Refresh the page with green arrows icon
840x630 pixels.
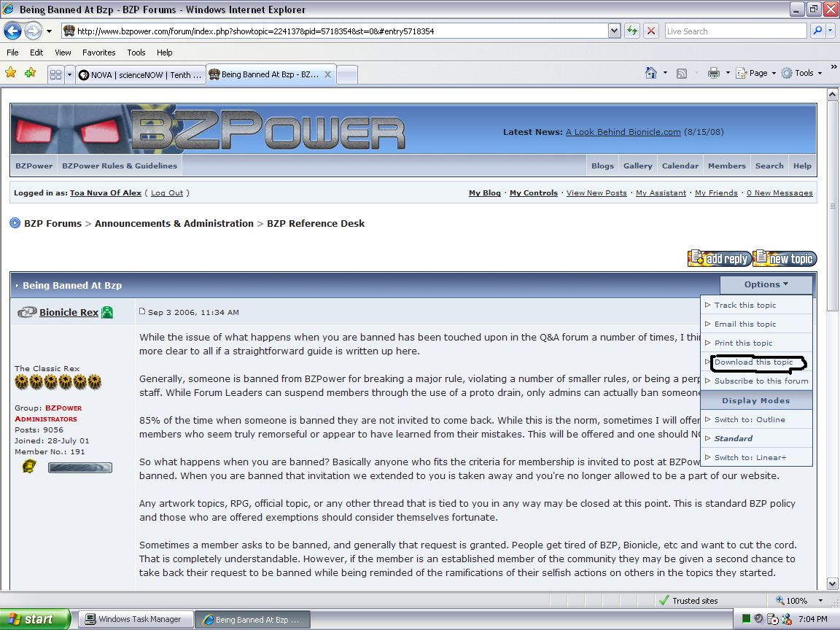click(x=633, y=31)
